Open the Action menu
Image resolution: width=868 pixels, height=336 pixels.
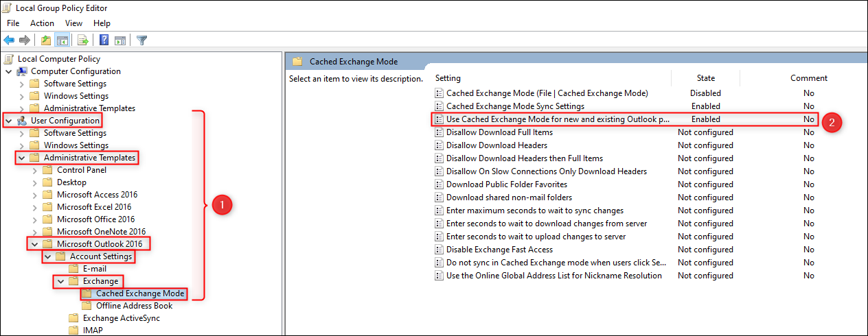[x=42, y=23]
